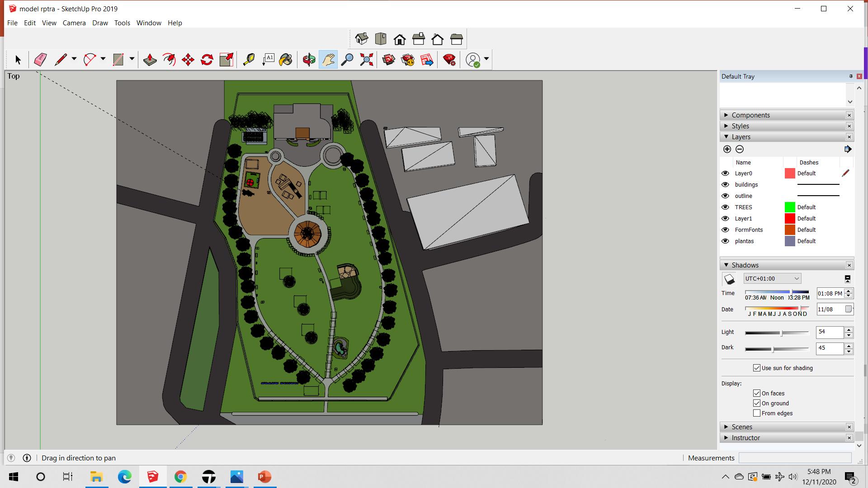Open the UTC time zone dropdown
Viewport: 868px width, 488px height.
772,279
